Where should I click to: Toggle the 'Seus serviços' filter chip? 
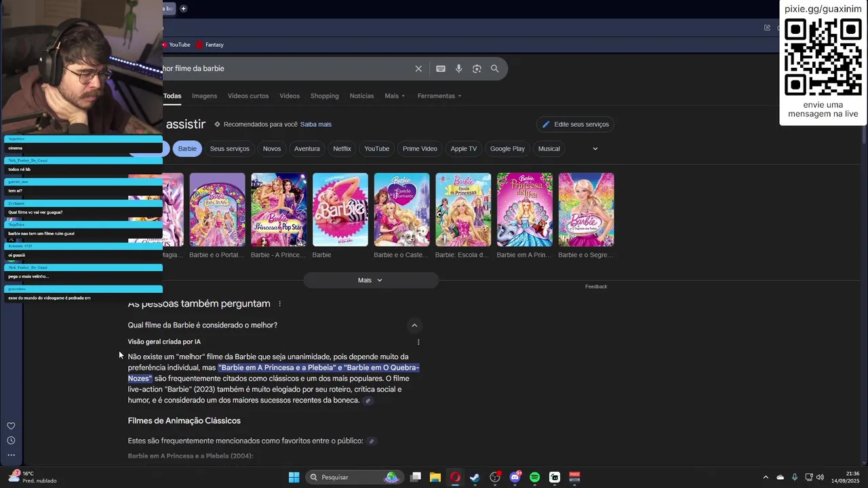tap(229, 149)
